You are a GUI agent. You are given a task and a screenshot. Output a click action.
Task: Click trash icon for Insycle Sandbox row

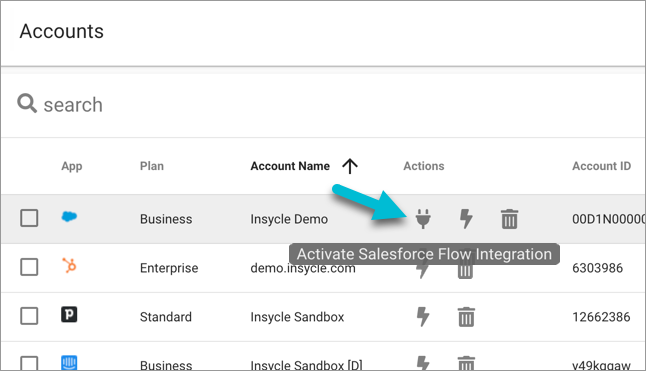[466, 317]
